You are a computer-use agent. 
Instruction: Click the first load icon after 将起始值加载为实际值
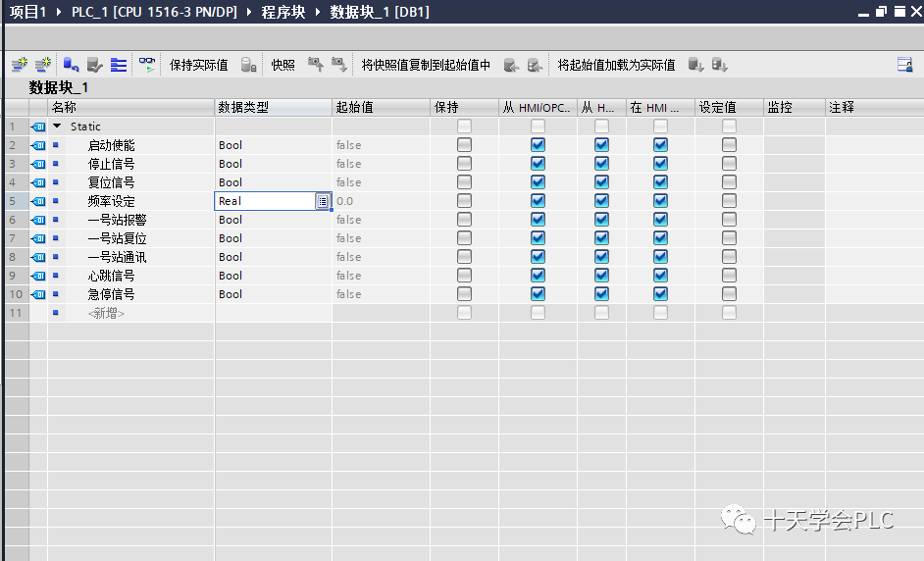[696, 65]
